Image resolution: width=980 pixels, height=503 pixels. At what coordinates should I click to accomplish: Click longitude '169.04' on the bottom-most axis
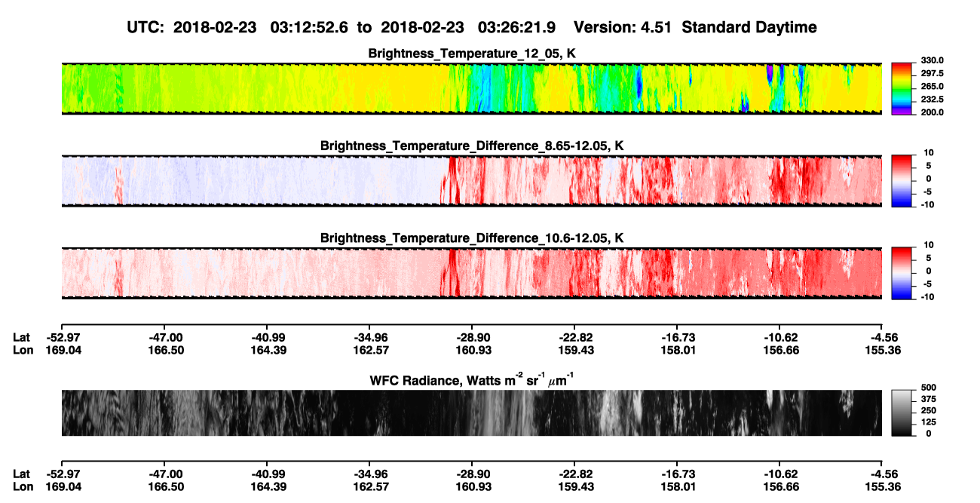click(63, 486)
